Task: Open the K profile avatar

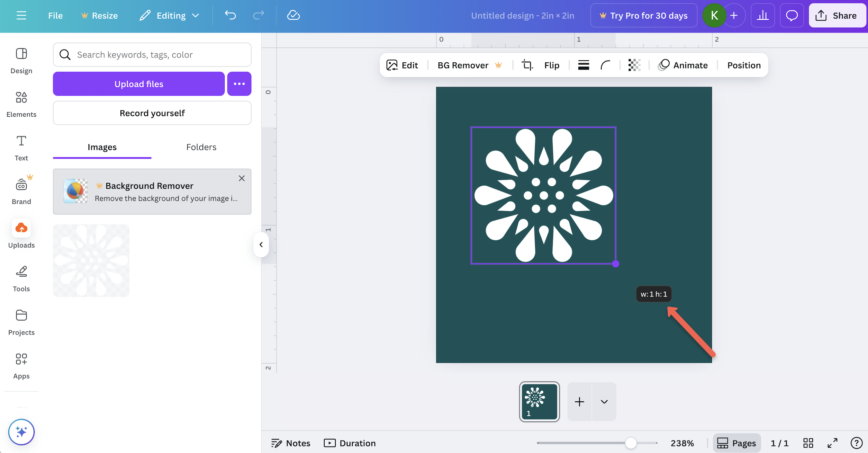Action: (714, 16)
